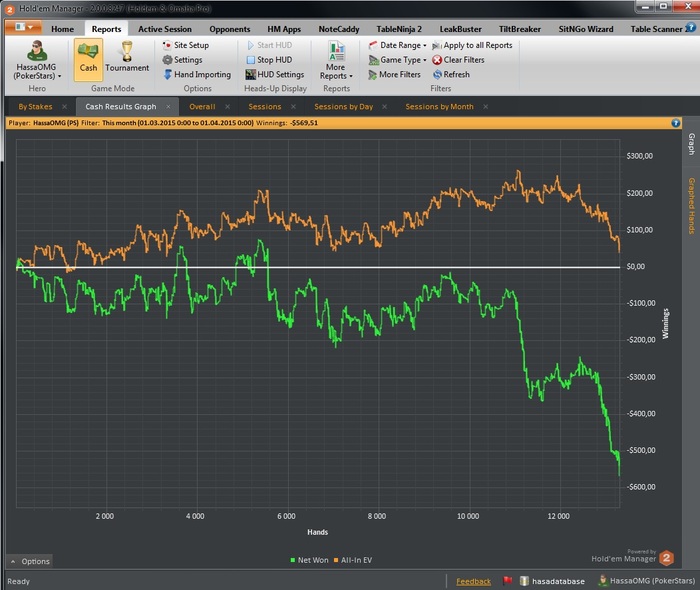
Task: Click Stop HUD
Action: [269, 60]
